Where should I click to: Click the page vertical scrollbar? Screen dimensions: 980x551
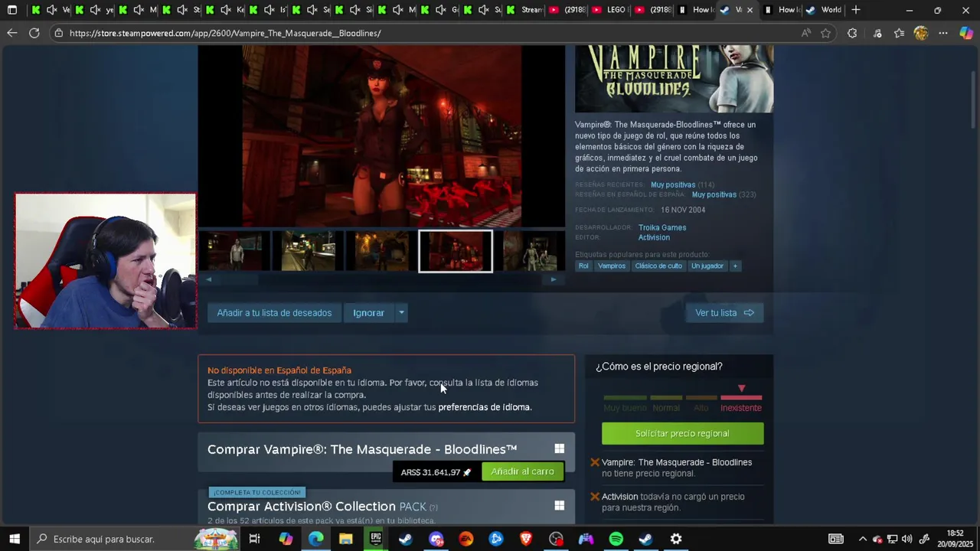click(974, 99)
